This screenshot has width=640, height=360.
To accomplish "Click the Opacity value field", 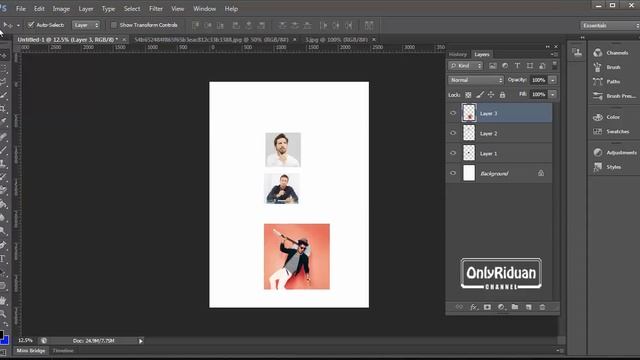I will pyautogui.click(x=538, y=80).
